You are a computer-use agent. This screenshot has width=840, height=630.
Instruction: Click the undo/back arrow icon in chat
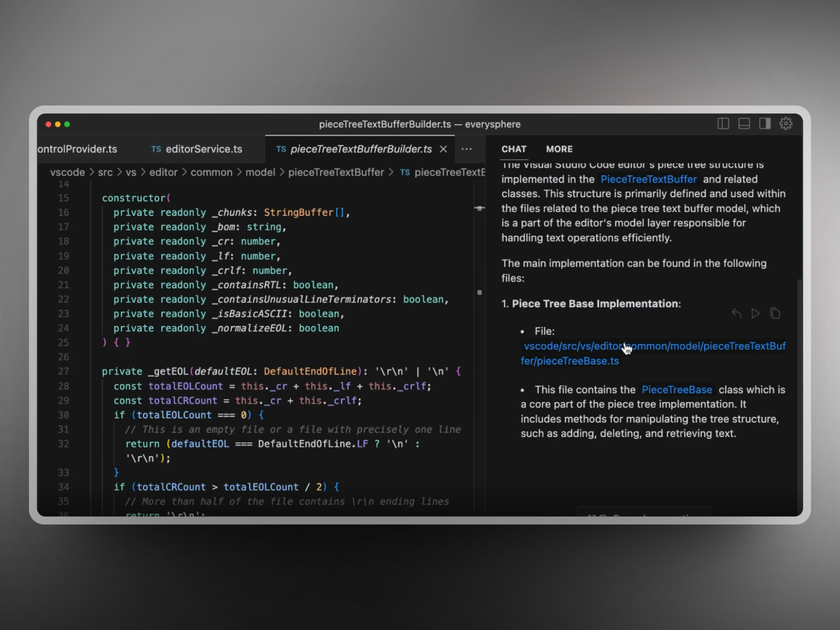tap(736, 313)
